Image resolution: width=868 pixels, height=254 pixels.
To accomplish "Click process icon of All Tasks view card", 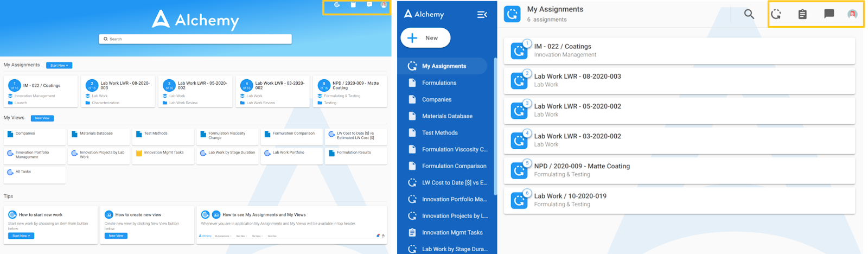I will (x=10, y=172).
